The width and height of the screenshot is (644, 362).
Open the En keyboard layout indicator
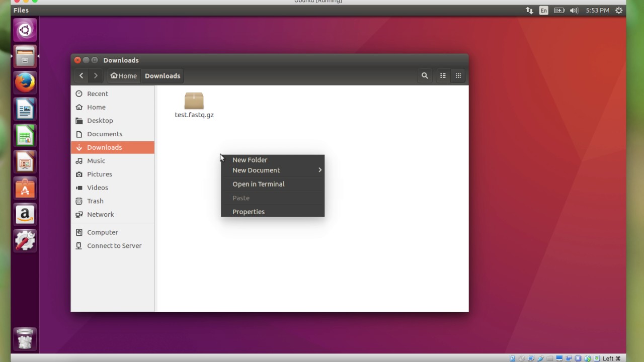[x=544, y=10]
